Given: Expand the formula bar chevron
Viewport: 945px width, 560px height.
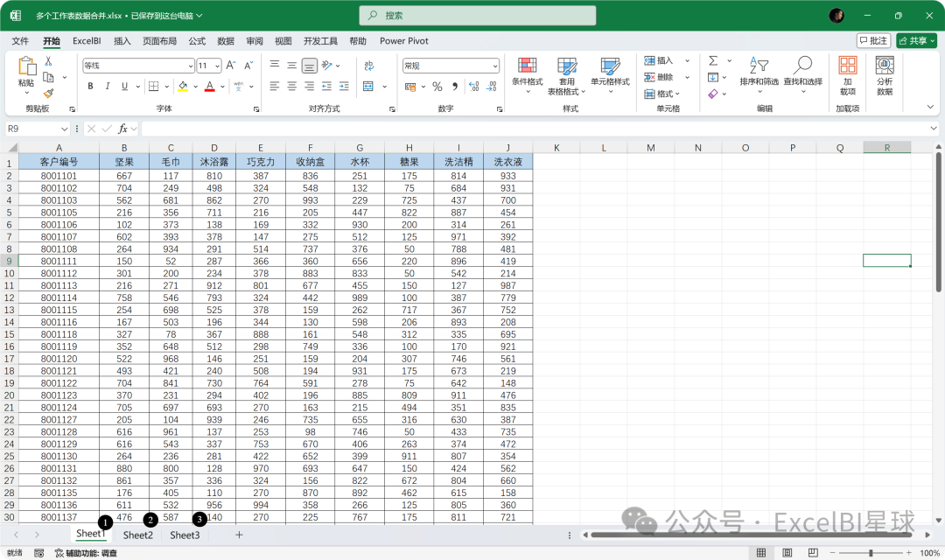Looking at the screenshot, I should click(x=934, y=129).
